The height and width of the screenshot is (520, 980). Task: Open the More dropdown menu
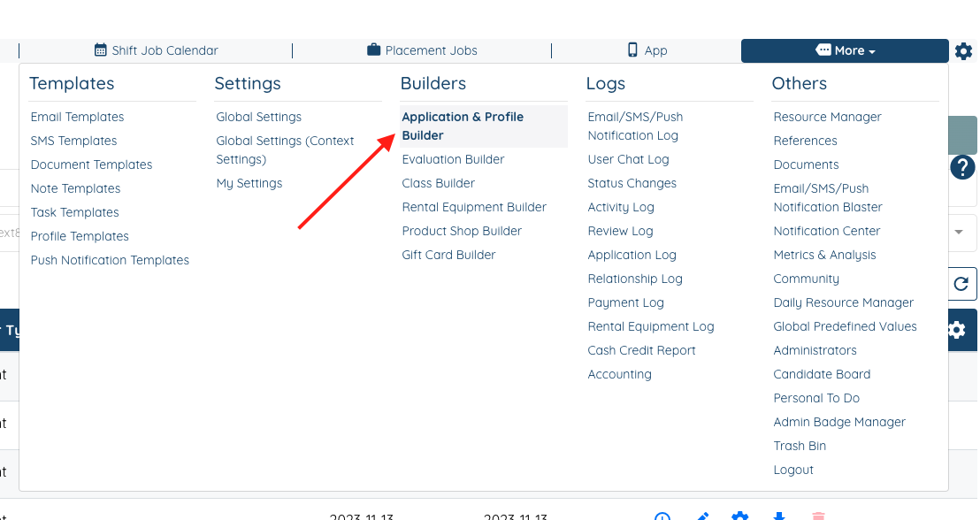(844, 50)
